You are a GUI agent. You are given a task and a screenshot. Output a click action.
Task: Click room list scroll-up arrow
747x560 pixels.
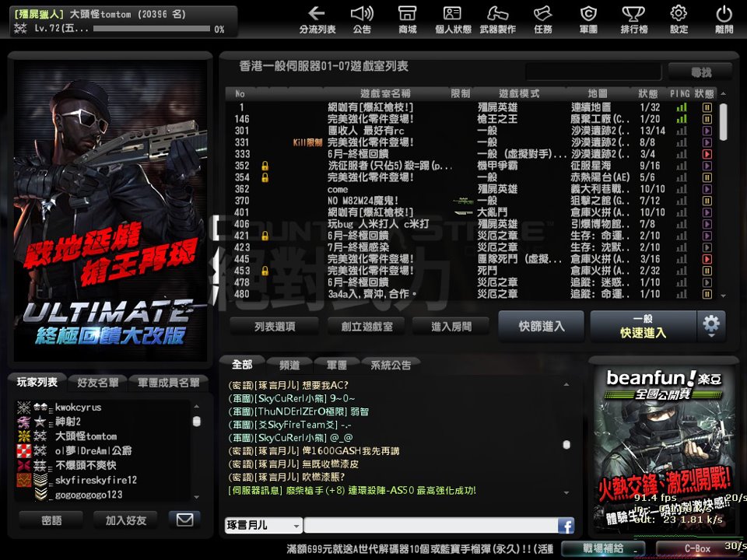[x=723, y=94]
